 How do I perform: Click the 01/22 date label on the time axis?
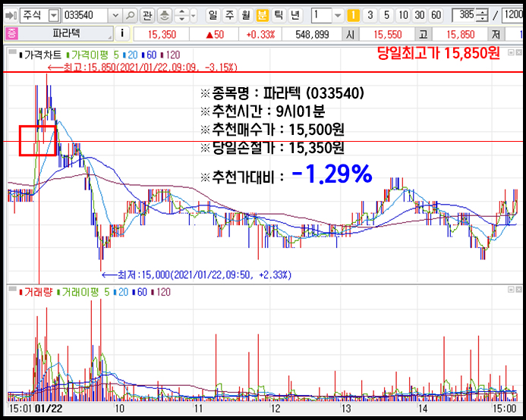(49, 409)
